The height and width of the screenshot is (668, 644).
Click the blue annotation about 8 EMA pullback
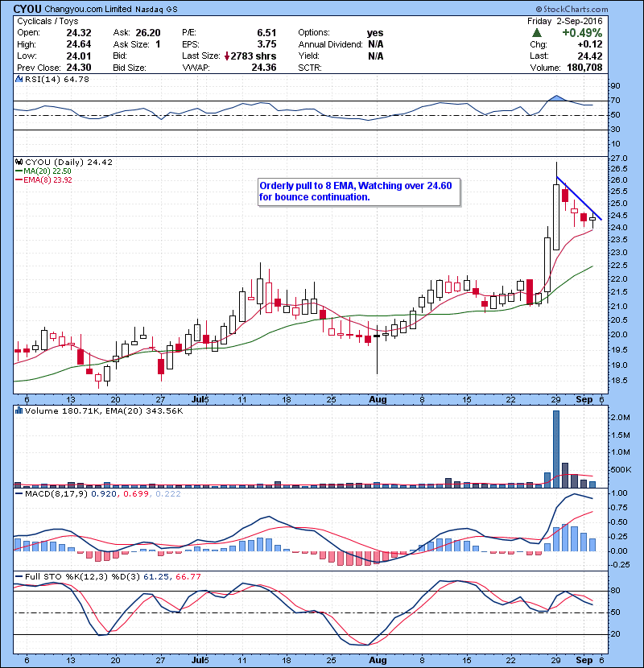(359, 192)
